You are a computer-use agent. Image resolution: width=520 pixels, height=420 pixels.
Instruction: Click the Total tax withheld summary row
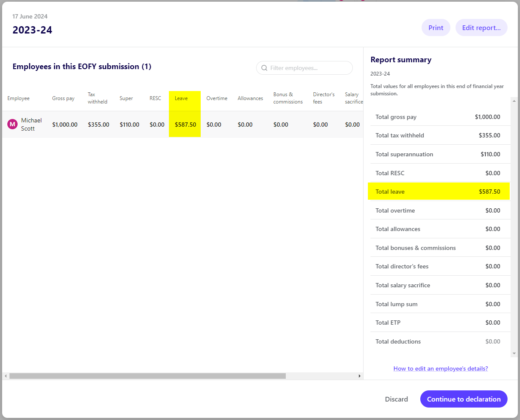tap(440, 135)
